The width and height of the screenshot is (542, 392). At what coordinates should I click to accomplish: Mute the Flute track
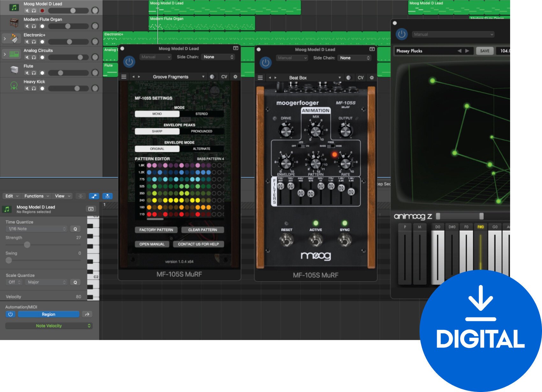point(27,73)
